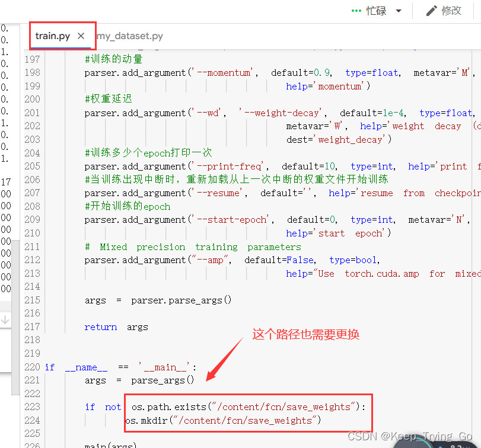481x448 pixels.
Task: Click the '__main__' string on line 220
Action: point(165,367)
